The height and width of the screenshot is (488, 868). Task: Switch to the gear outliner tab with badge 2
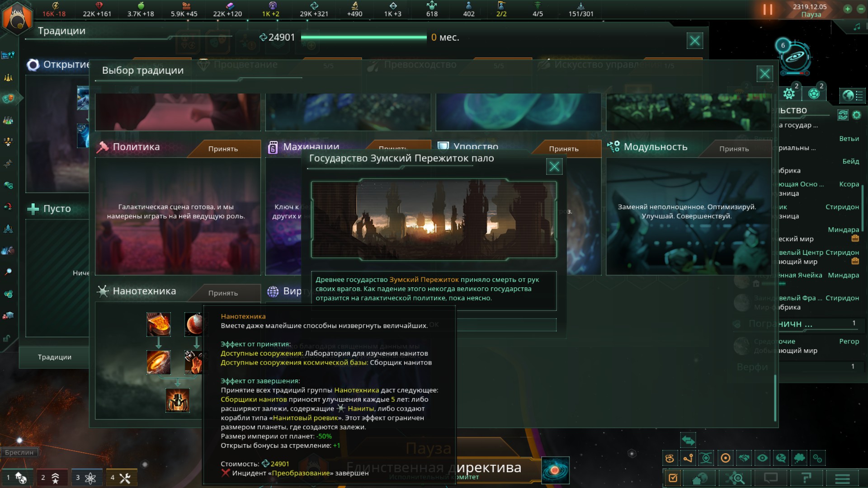(789, 93)
